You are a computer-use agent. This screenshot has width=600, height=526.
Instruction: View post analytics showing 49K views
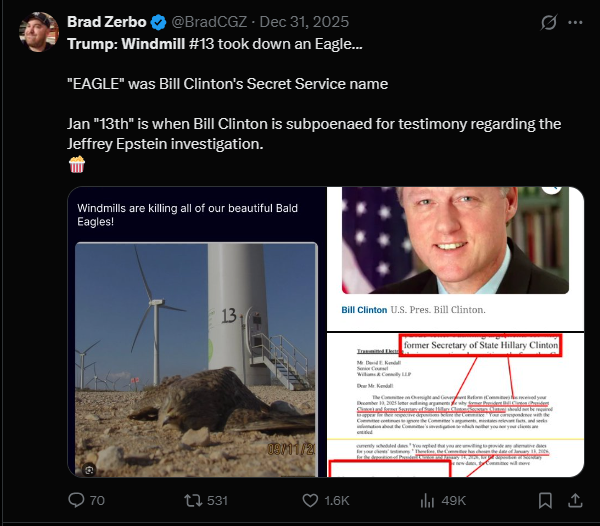point(428,500)
